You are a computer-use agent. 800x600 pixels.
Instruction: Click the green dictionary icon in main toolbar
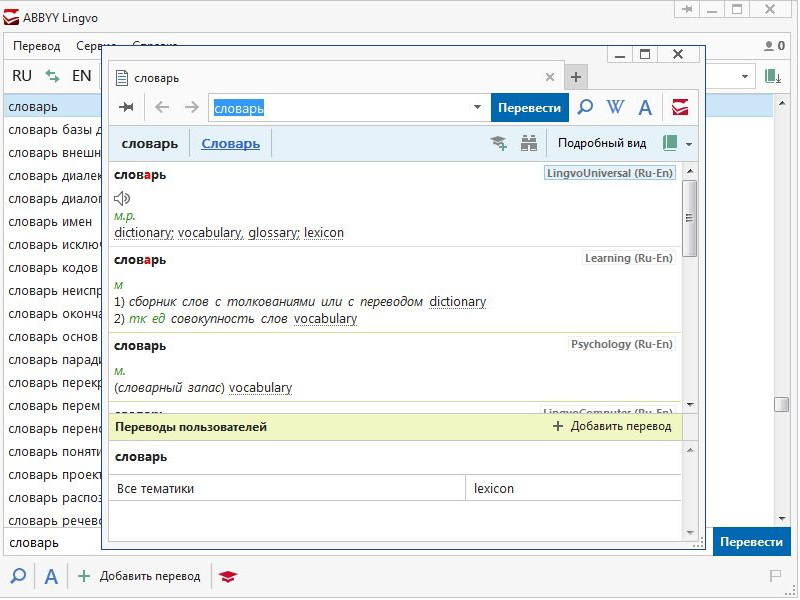(x=773, y=76)
